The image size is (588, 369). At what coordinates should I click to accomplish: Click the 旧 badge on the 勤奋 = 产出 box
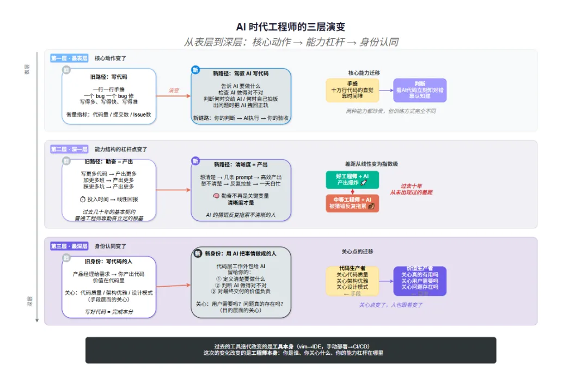coord(66,161)
